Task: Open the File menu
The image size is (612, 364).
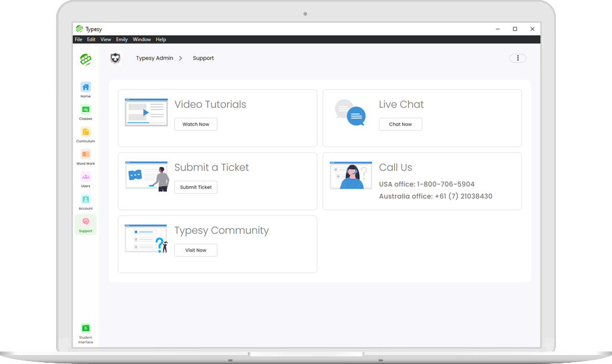Action: point(79,39)
